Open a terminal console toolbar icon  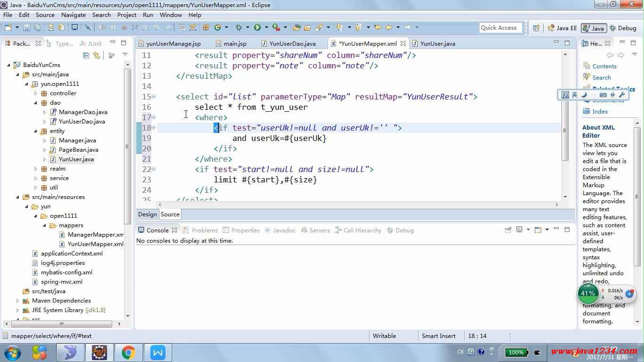(74, 27)
